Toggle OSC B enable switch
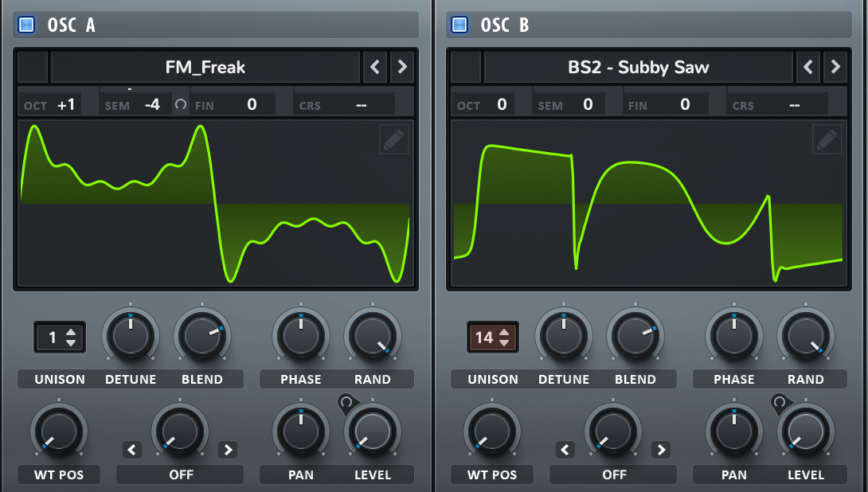The width and height of the screenshot is (868, 492). pos(459,25)
